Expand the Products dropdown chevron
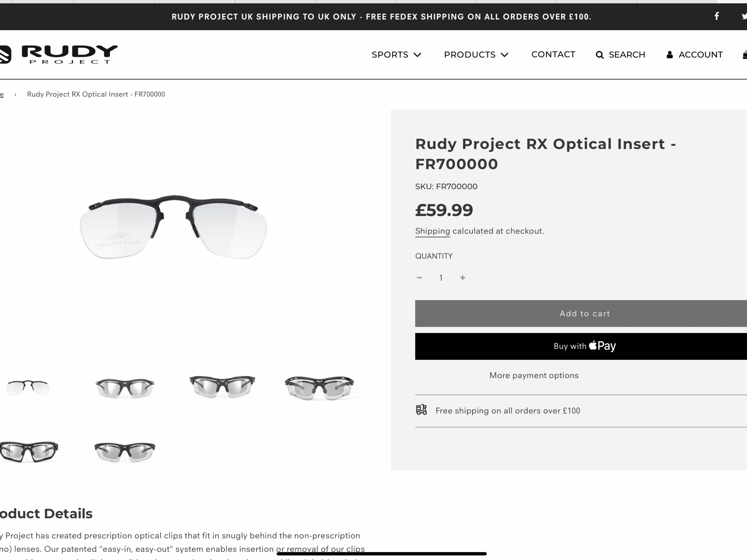Viewport: 747px width, 560px height. [x=504, y=55]
